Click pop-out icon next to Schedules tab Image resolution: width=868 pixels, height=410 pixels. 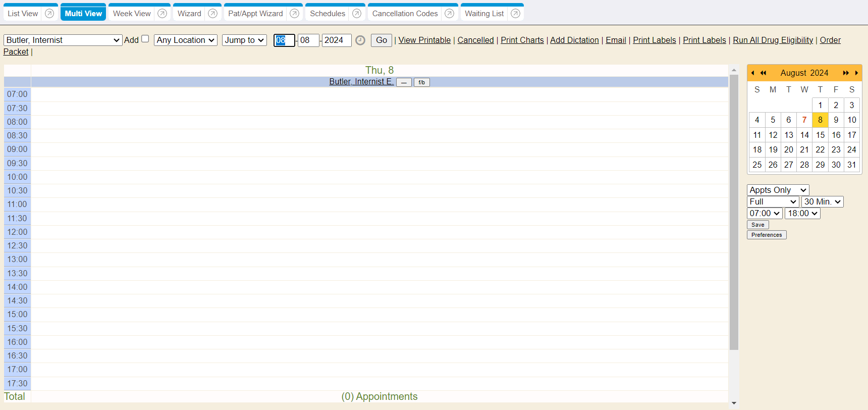tap(357, 14)
